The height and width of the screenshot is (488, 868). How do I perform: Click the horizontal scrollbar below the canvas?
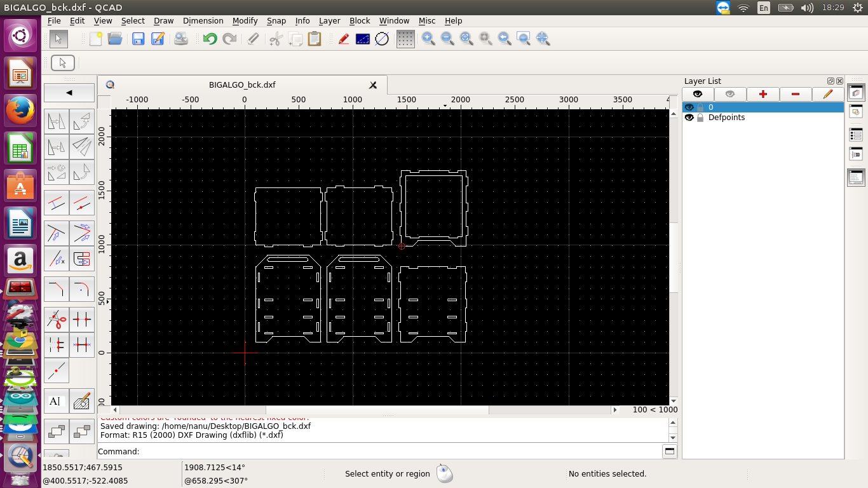click(x=377, y=410)
